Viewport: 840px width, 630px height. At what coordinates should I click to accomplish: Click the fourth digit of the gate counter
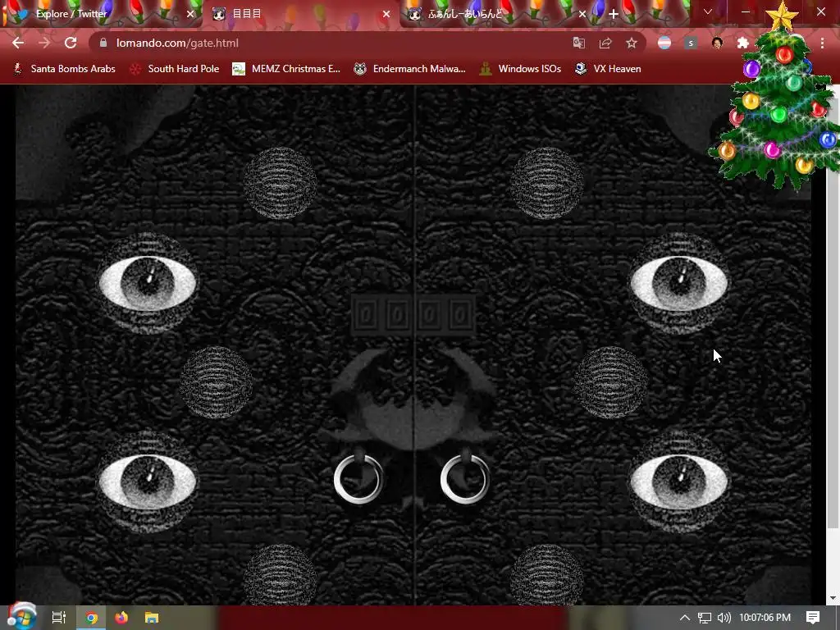point(460,315)
